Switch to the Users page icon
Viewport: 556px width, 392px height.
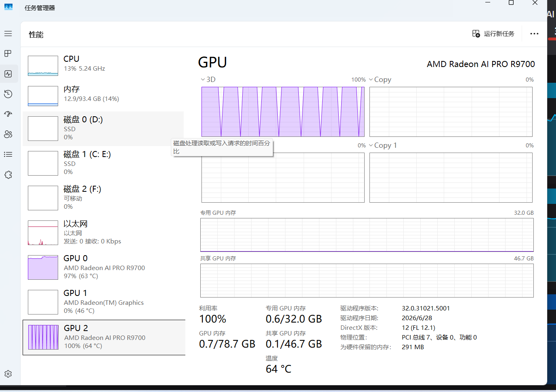coord(8,134)
